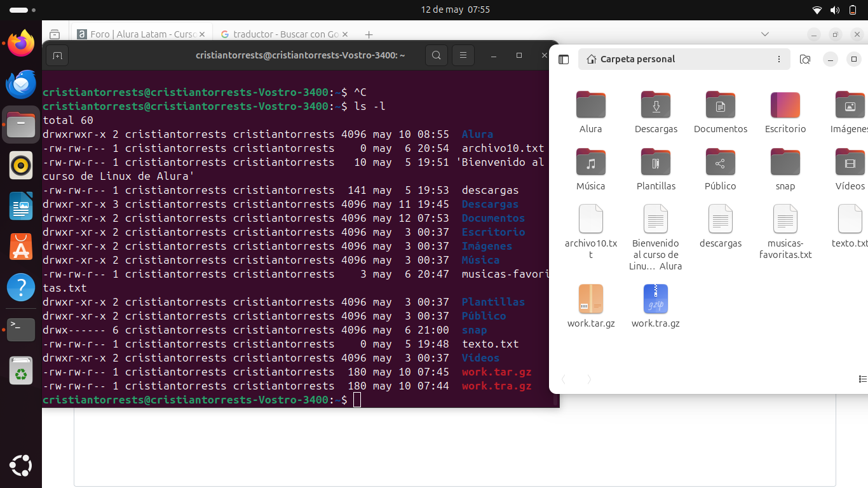Viewport: 868px width, 488px height.
Task: Click texto.txt in the terminal listing
Action: pyautogui.click(x=490, y=344)
